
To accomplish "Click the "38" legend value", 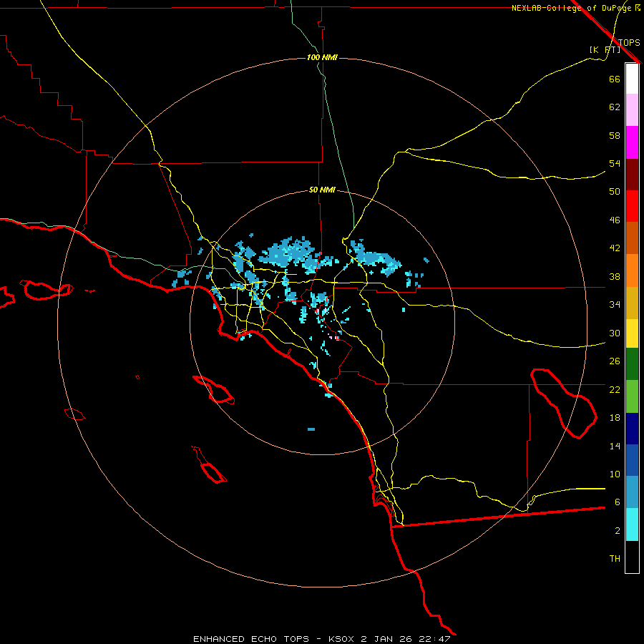I will coord(615,277).
